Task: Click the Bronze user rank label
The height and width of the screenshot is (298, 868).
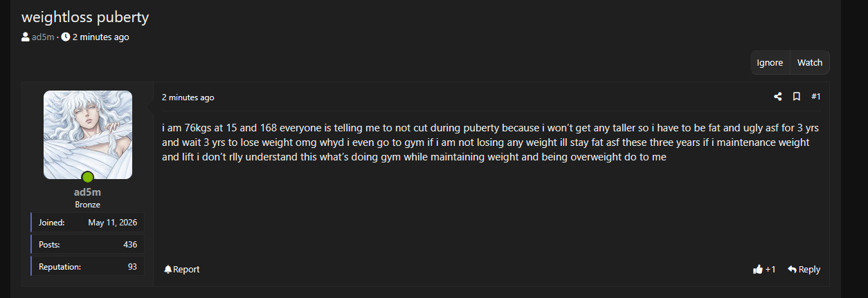Action: tap(88, 205)
